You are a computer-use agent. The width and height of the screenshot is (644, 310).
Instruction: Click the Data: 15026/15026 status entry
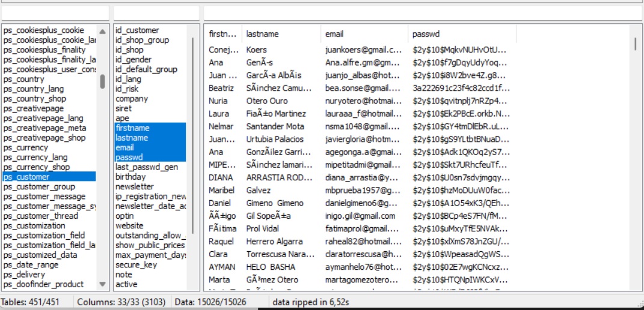pos(210,302)
